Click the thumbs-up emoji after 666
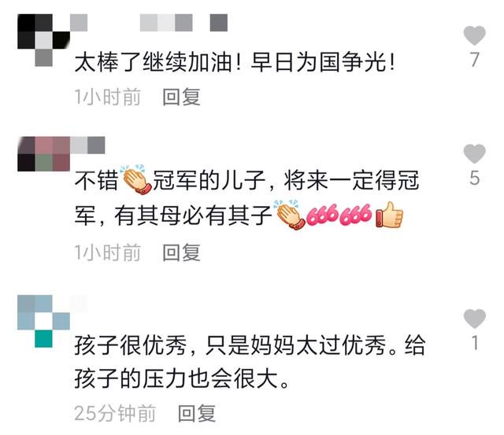Image resolution: width=504 pixels, height=435 pixels. click(x=389, y=215)
